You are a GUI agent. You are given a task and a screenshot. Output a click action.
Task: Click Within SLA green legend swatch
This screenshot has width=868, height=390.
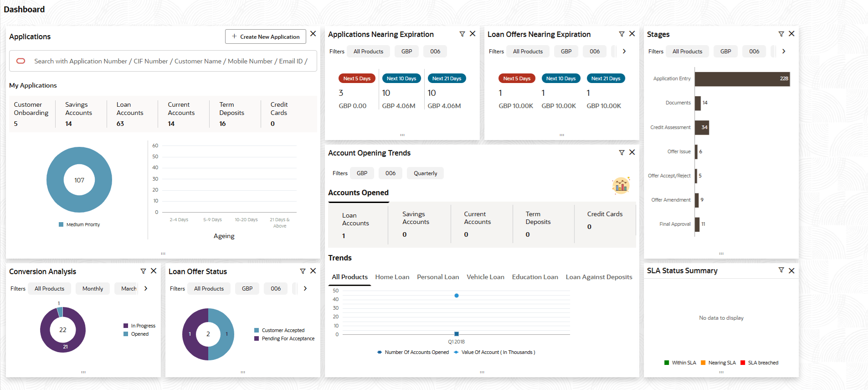(667, 363)
